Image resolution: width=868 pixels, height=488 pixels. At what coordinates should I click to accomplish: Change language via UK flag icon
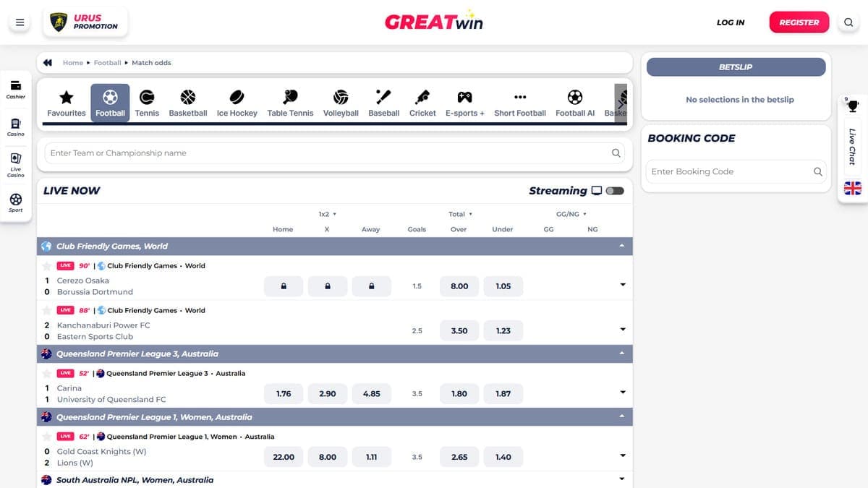[853, 188]
